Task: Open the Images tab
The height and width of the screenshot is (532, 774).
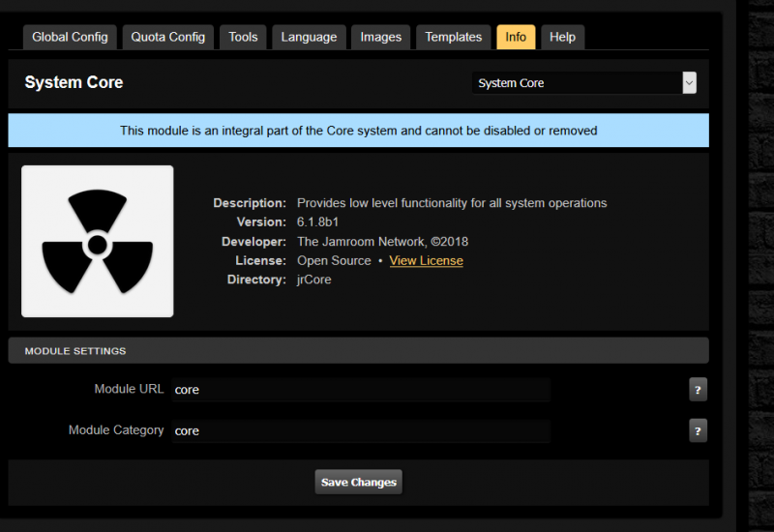Action: [380, 37]
